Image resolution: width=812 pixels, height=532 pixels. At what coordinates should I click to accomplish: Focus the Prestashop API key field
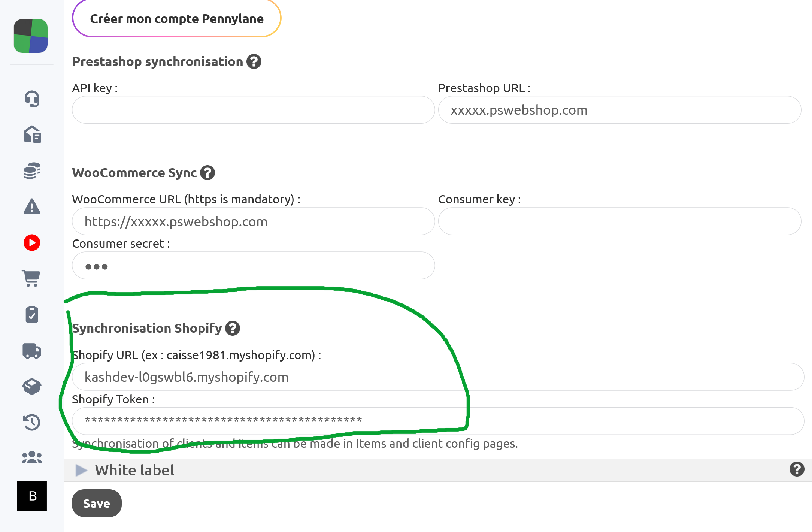click(x=253, y=110)
